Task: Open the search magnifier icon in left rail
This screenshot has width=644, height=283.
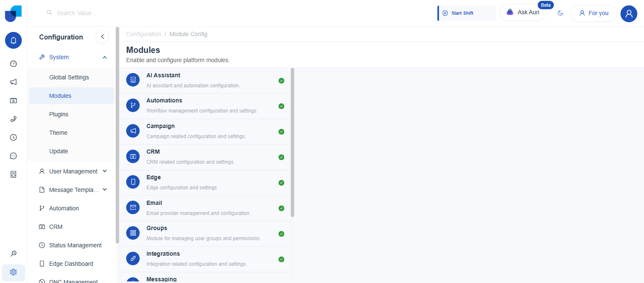Action: point(13,254)
